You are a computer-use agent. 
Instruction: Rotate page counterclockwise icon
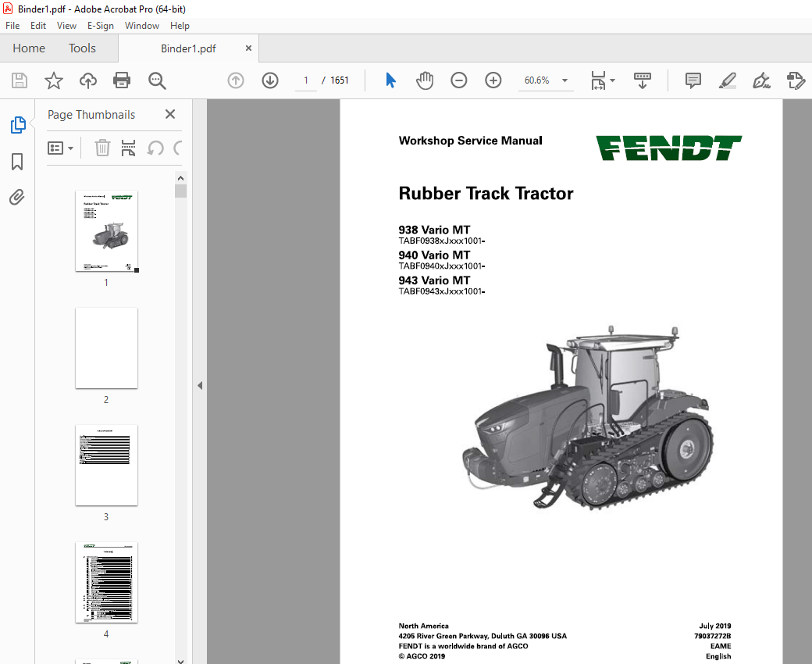(155, 148)
